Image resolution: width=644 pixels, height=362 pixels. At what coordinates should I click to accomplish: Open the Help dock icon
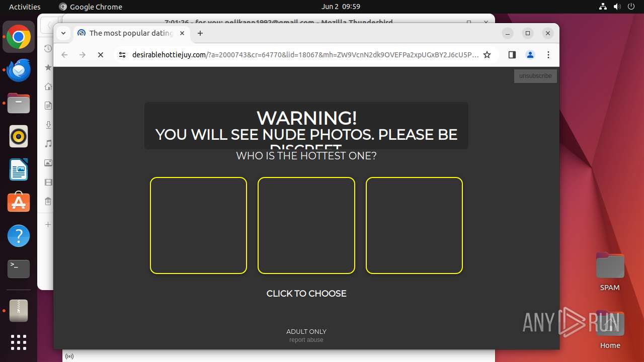tap(19, 236)
